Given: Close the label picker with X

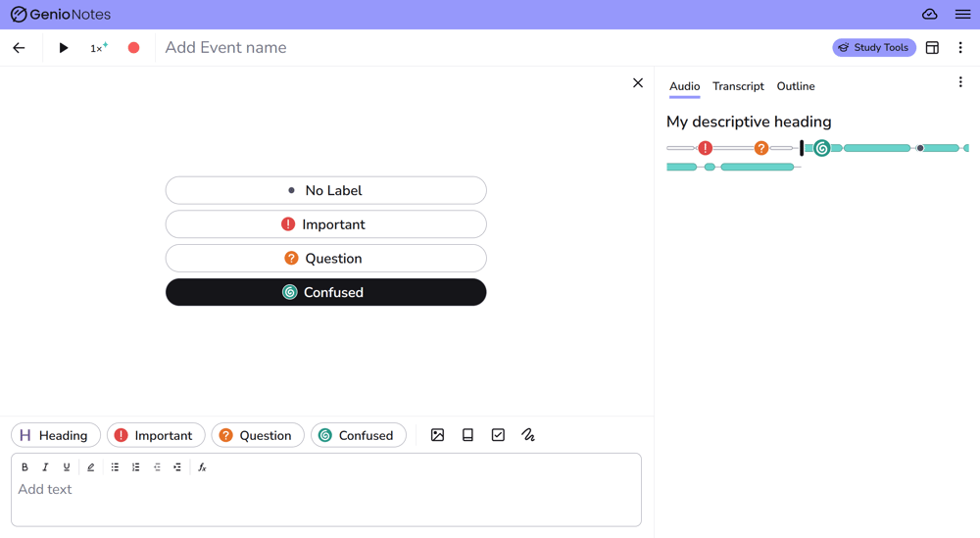Looking at the screenshot, I should point(638,82).
